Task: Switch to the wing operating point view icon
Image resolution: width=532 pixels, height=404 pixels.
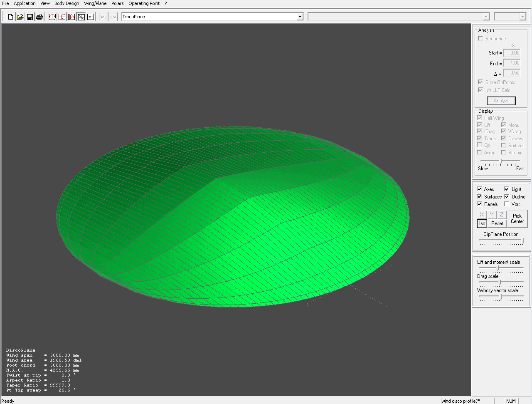Action: click(52, 17)
